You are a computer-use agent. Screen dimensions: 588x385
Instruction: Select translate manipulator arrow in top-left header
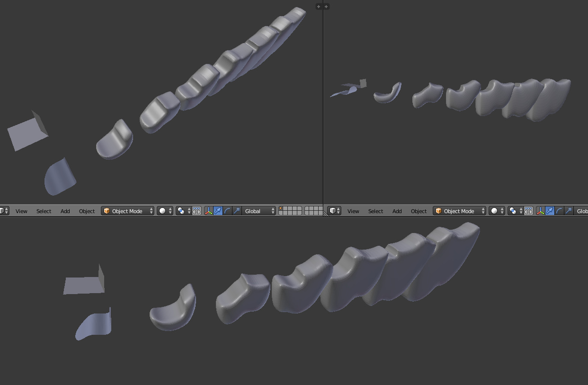[218, 211]
